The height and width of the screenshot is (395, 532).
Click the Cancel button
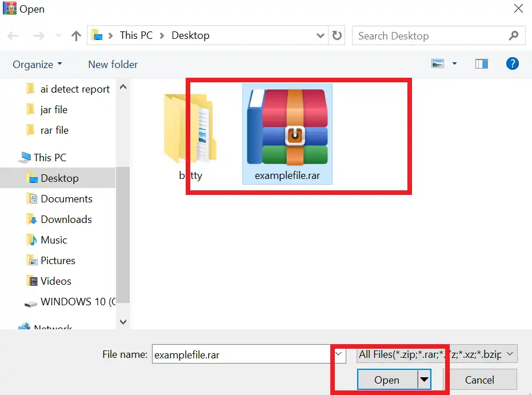point(480,380)
